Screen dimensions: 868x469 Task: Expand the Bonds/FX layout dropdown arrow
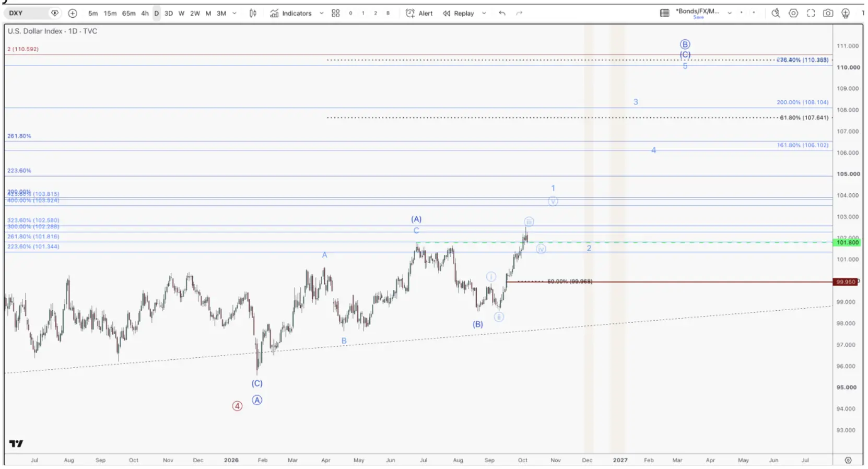730,13
